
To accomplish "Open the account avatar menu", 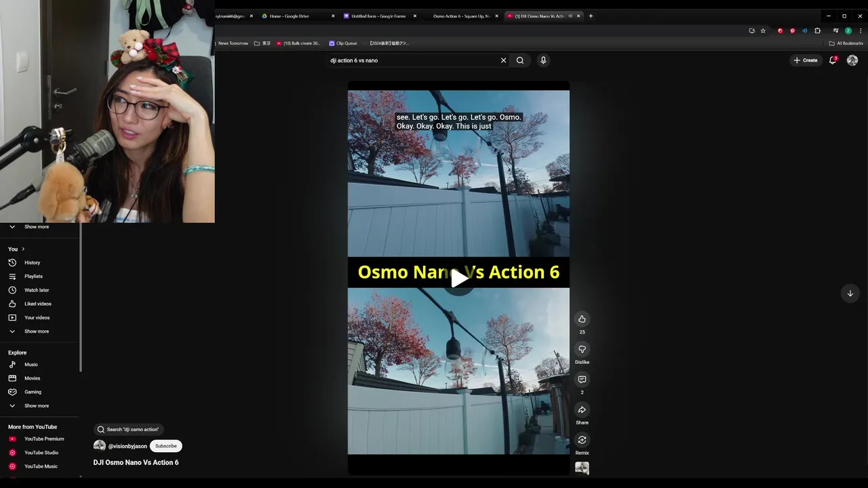I will pyautogui.click(x=852, y=60).
